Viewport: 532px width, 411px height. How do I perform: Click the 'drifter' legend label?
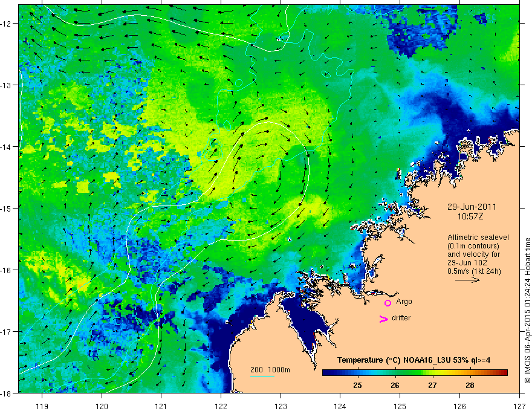(x=401, y=318)
